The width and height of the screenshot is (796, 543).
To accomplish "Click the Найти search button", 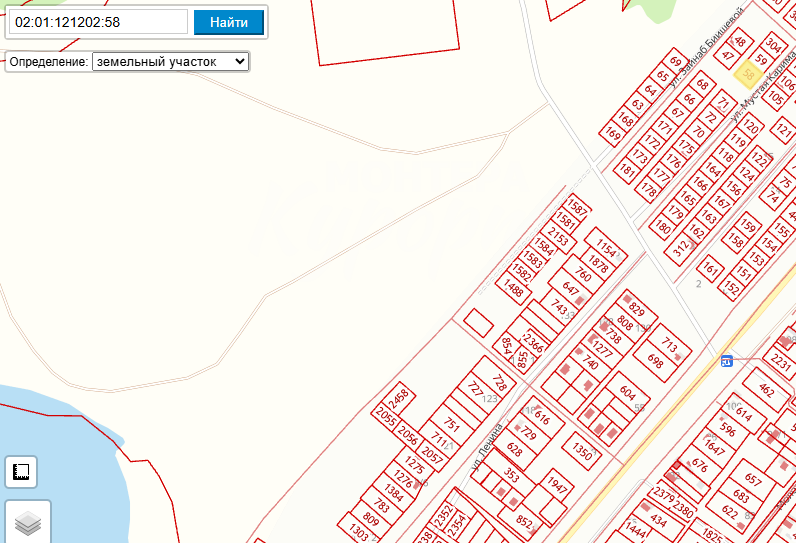I will (229, 22).
